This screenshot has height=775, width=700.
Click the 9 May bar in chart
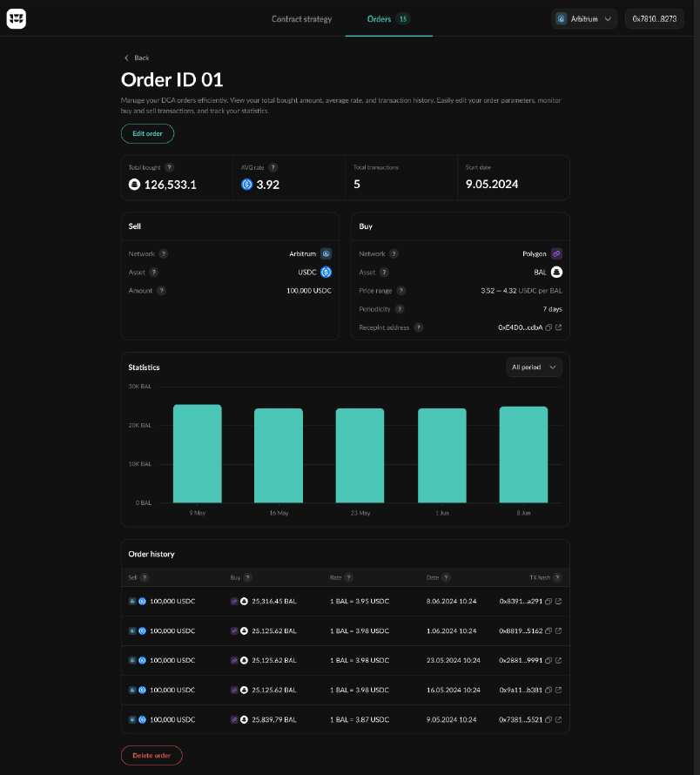click(198, 454)
